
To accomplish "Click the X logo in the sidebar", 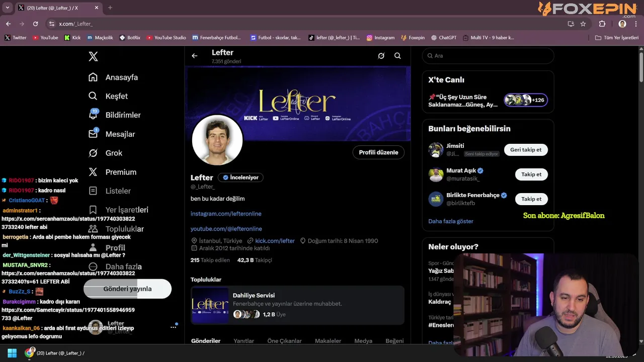I will (x=93, y=56).
